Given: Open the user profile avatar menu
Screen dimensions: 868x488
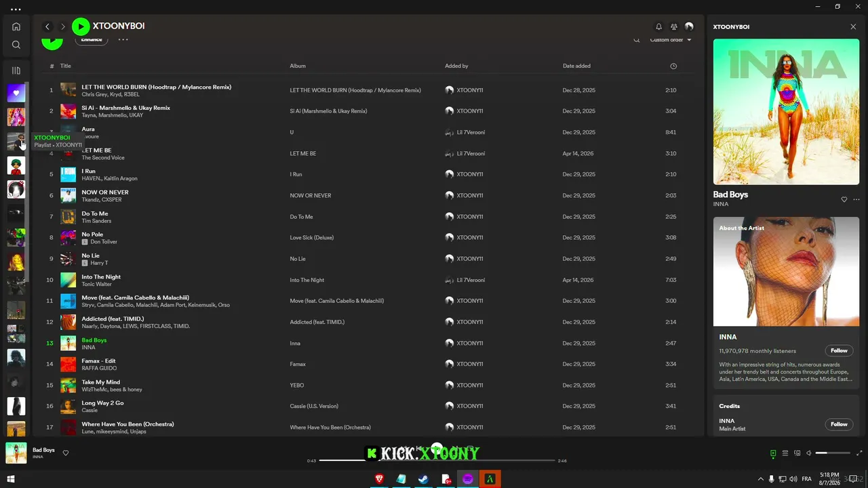Looking at the screenshot, I should 689,26.
